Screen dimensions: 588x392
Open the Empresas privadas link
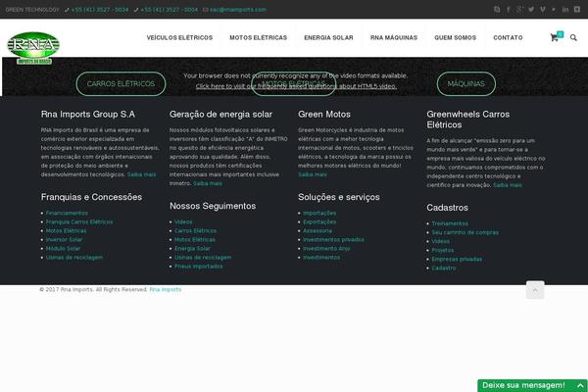click(457, 259)
